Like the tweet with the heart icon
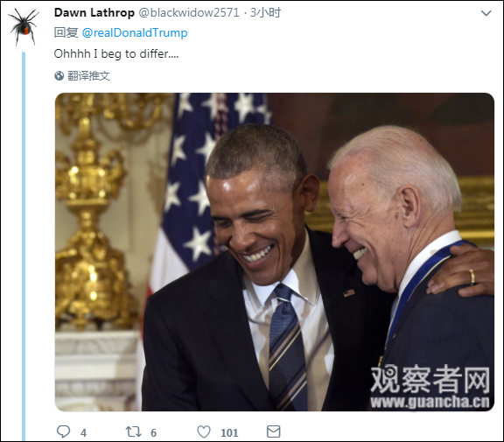 coord(204,431)
